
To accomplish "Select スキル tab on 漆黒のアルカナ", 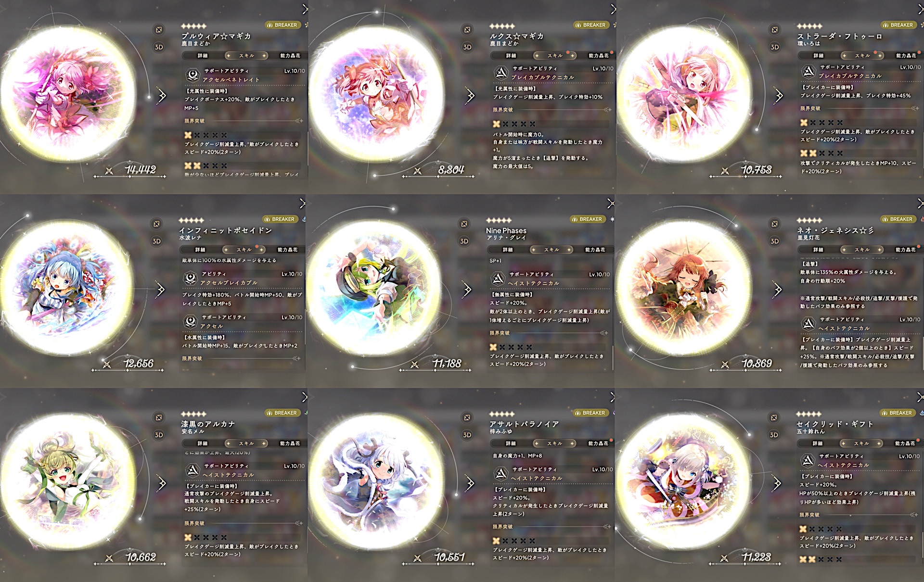I will click(x=246, y=443).
